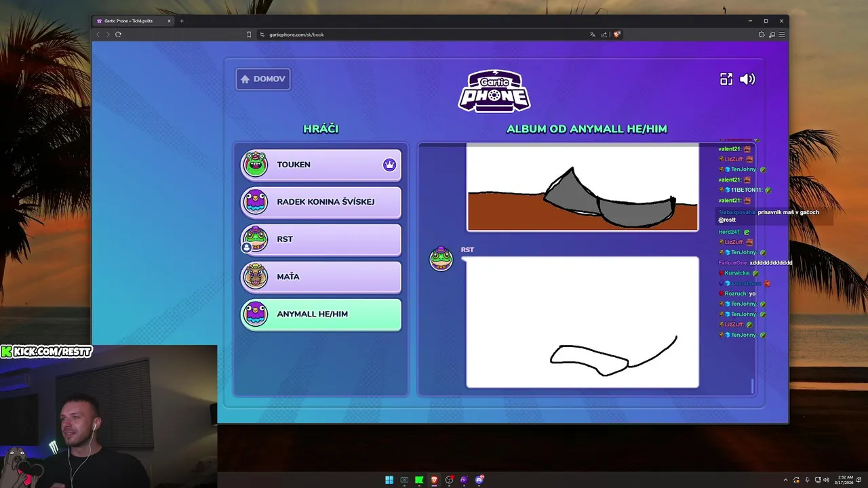Click MAŤA's avatar icon

256,276
